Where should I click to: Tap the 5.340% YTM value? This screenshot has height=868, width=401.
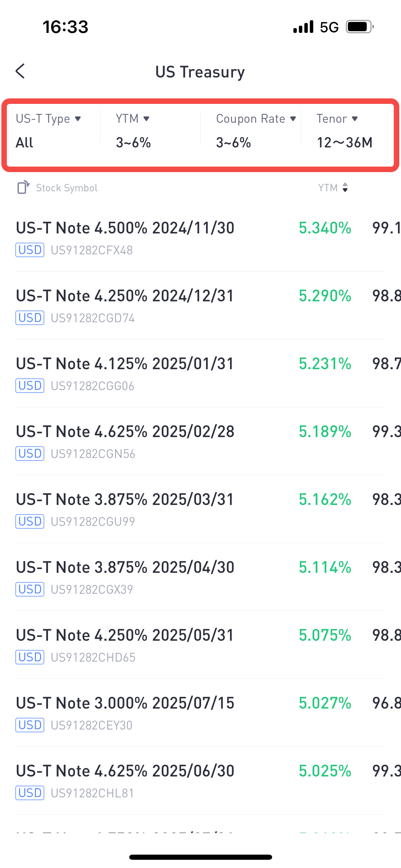pos(325,228)
